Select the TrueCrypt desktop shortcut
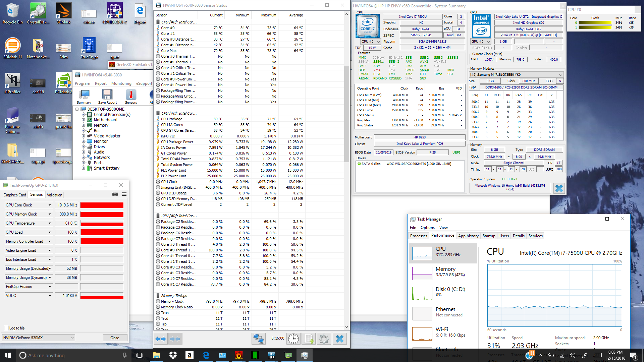Screen dimensions: 644x362 click(89, 49)
